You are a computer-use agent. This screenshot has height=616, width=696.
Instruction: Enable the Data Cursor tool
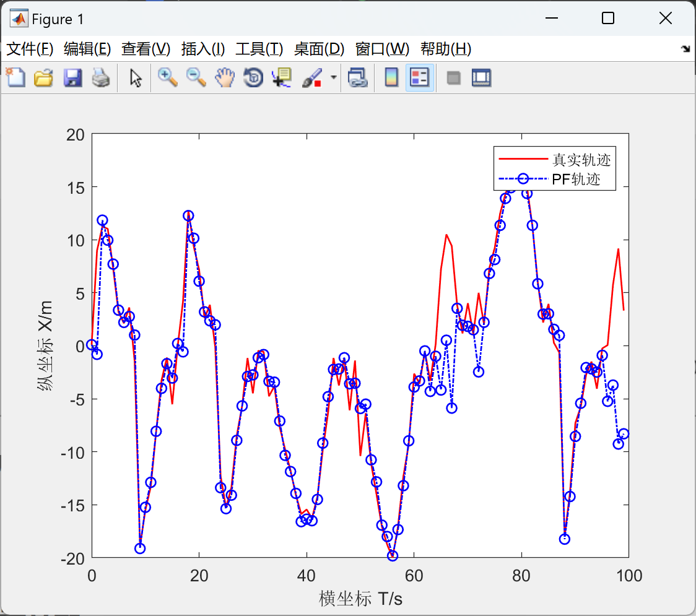pyautogui.click(x=282, y=77)
